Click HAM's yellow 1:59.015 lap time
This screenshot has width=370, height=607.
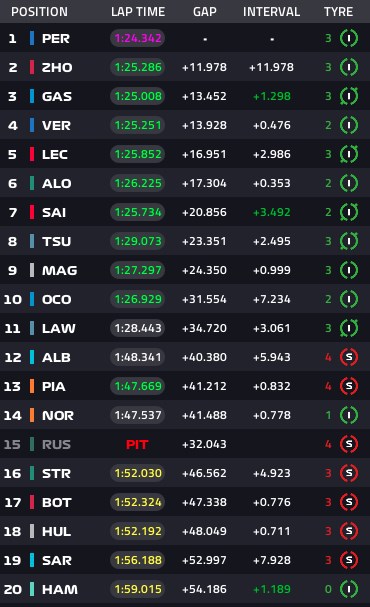138,589
